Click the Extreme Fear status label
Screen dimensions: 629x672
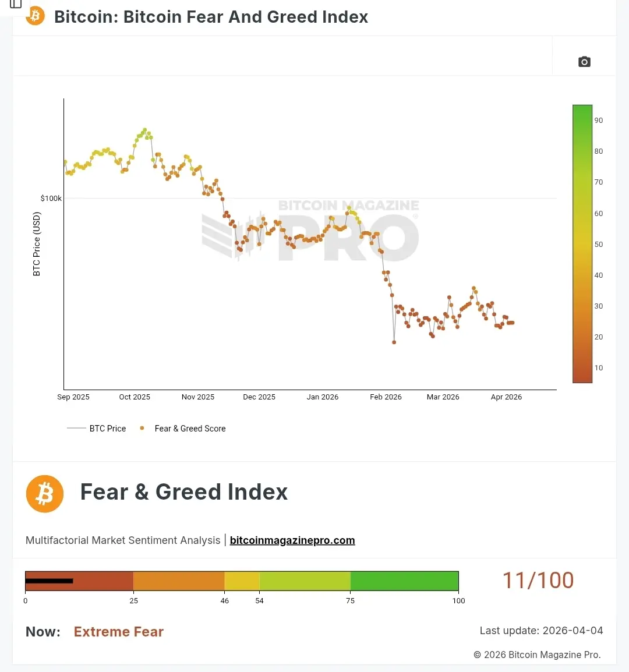click(119, 632)
